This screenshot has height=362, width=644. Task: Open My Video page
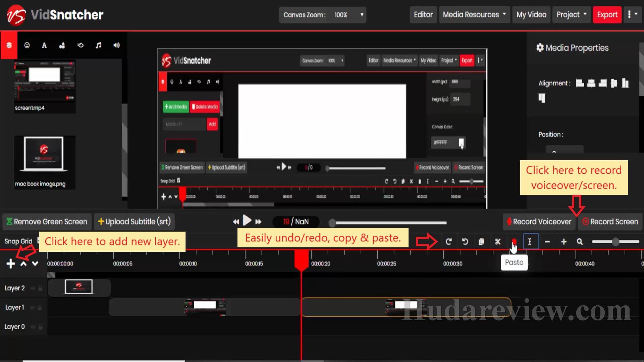[x=531, y=15]
